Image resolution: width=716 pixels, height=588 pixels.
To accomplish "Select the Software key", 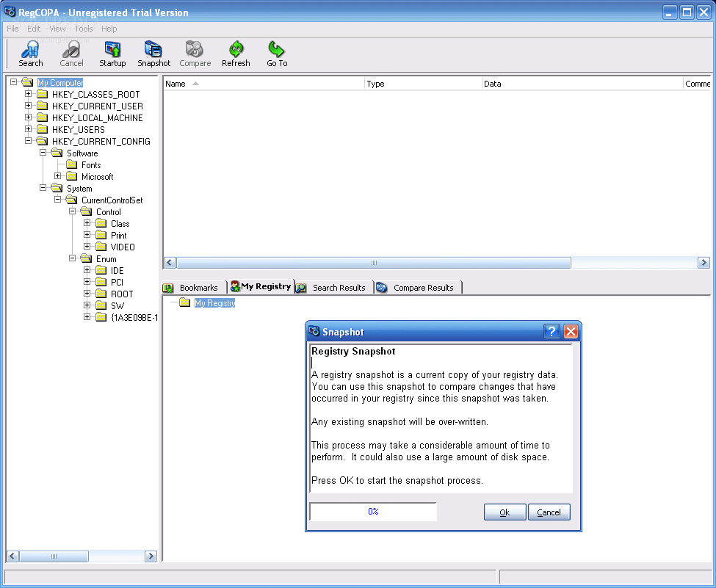I will [x=82, y=153].
